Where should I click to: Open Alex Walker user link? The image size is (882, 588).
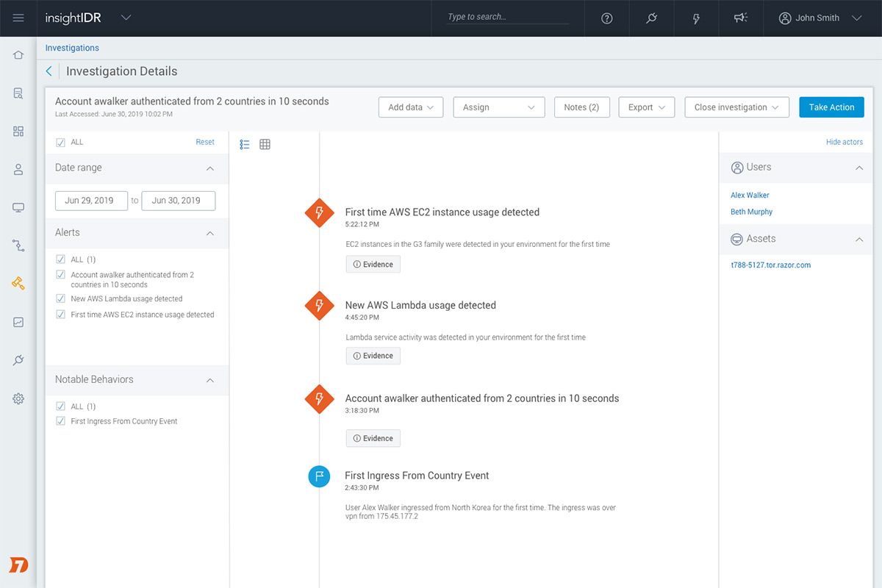[750, 196]
